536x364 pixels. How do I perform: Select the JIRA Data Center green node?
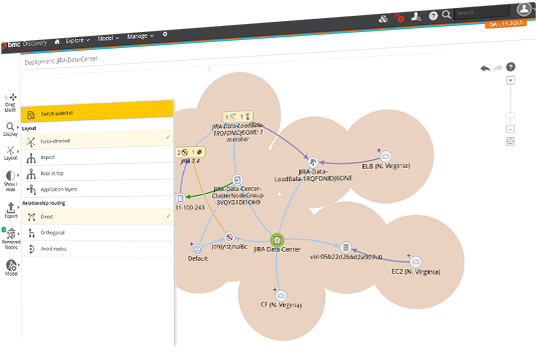[277, 240]
